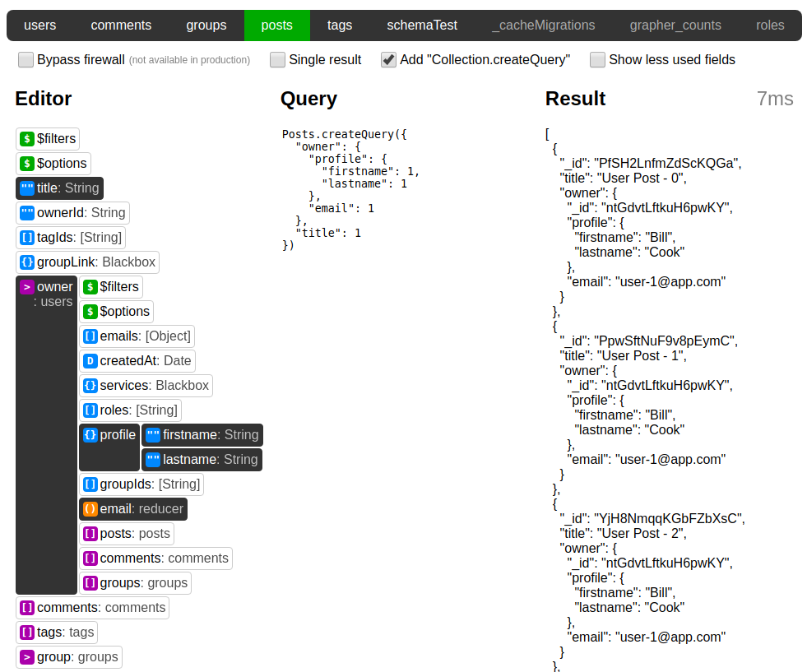Select the createdAt: Date field
Image resolution: width=807 pixels, height=672 pixels.
point(137,361)
